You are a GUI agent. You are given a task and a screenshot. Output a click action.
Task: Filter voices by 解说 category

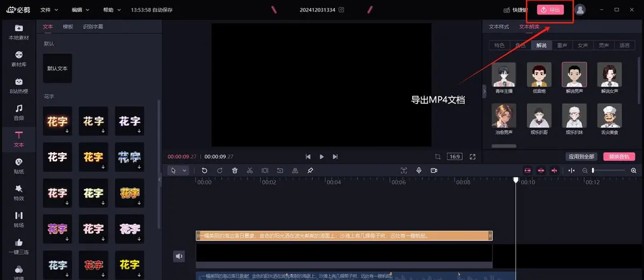tap(541, 46)
